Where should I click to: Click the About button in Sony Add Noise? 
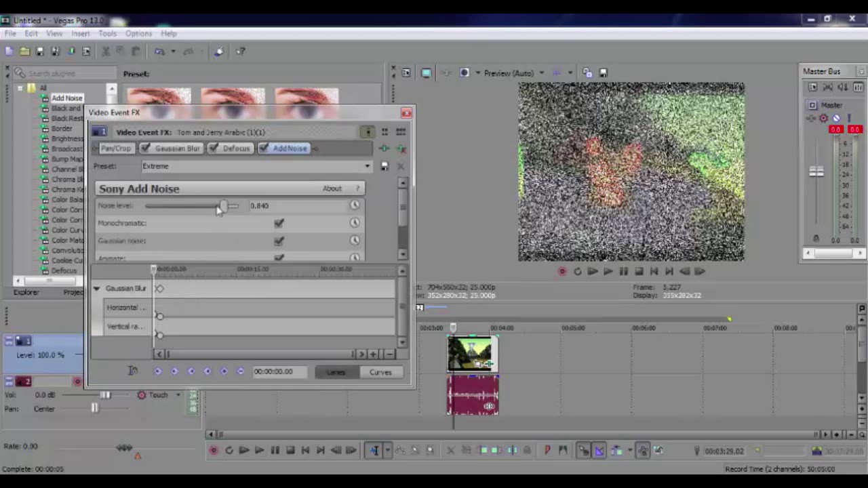coord(332,188)
